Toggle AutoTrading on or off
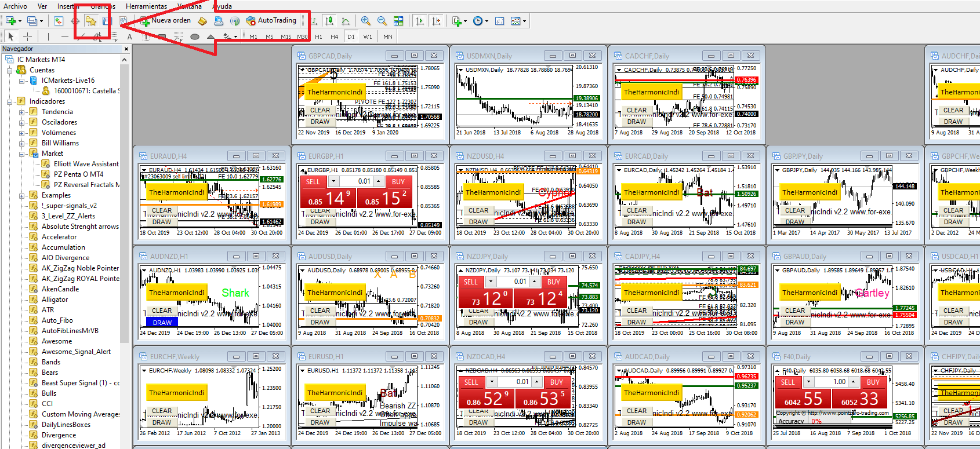Image resolution: width=980 pixels, height=449 pixels. tap(271, 21)
